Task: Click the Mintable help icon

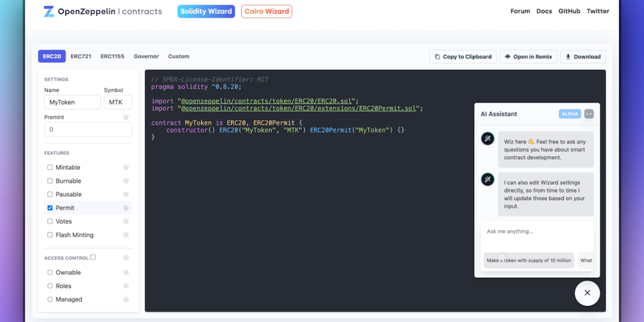Action: point(126,167)
